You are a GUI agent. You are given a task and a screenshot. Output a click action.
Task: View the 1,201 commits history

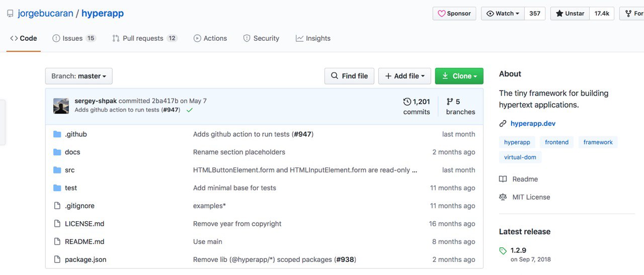[417, 106]
